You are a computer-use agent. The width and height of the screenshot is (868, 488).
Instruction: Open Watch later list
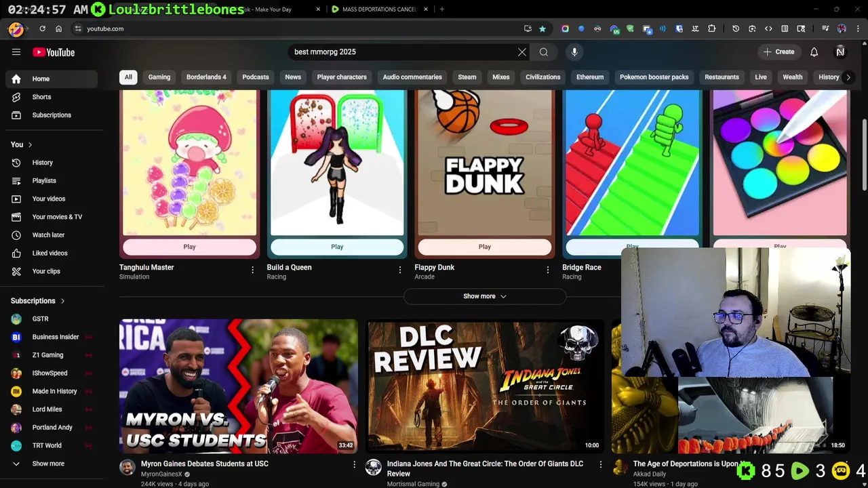[52, 235]
